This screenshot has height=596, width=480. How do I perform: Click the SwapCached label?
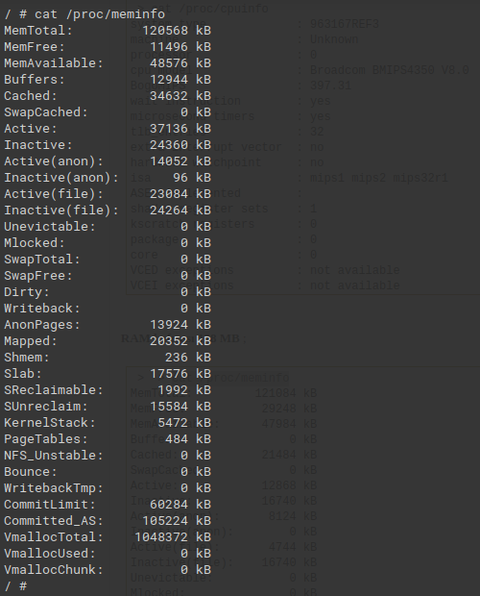pos(46,112)
